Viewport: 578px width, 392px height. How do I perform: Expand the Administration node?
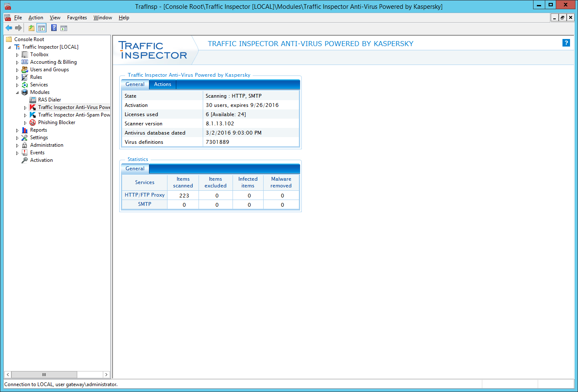point(17,145)
